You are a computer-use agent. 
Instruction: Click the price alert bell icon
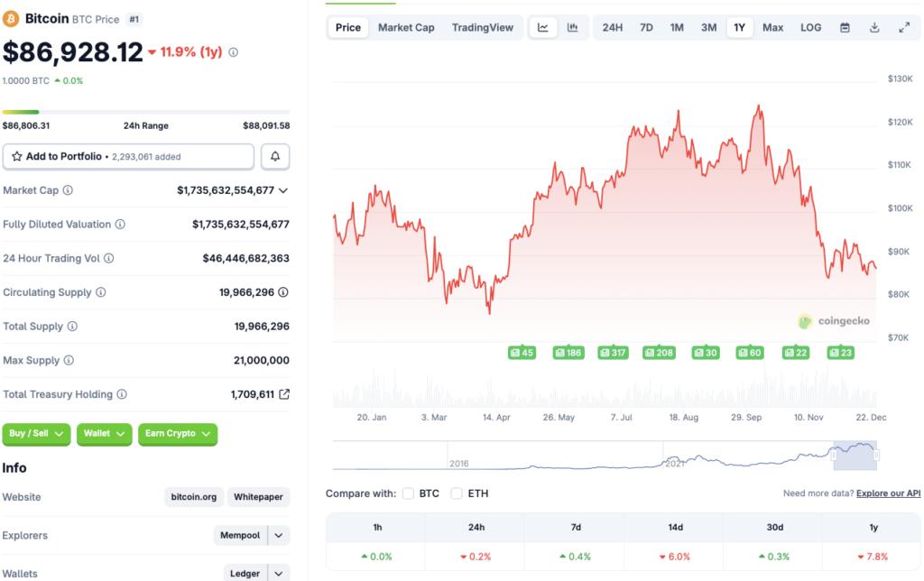pyautogui.click(x=275, y=157)
